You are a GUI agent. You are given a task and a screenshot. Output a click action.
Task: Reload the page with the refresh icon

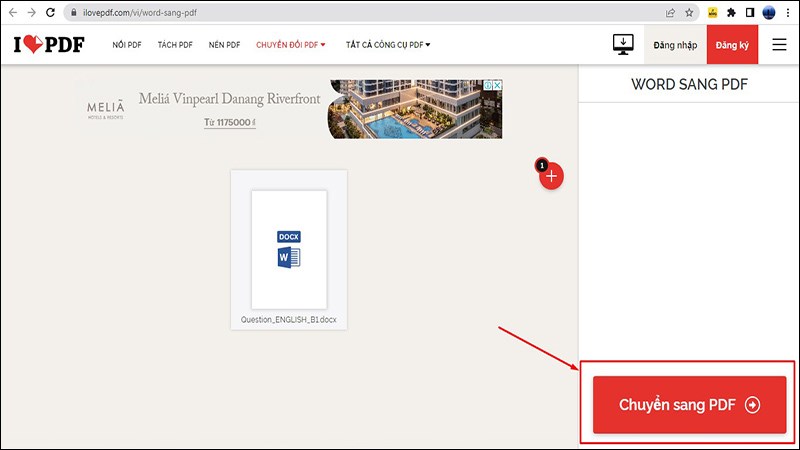(x=50, y=13)
